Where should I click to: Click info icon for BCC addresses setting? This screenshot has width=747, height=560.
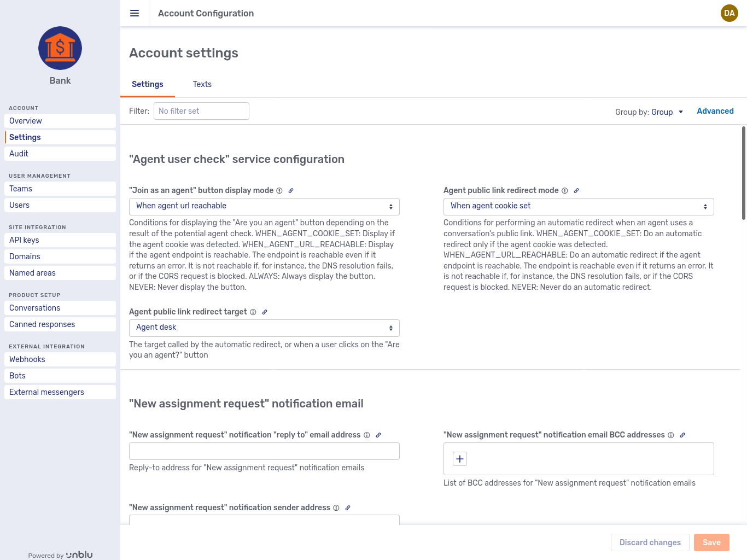tap(671, 435)
